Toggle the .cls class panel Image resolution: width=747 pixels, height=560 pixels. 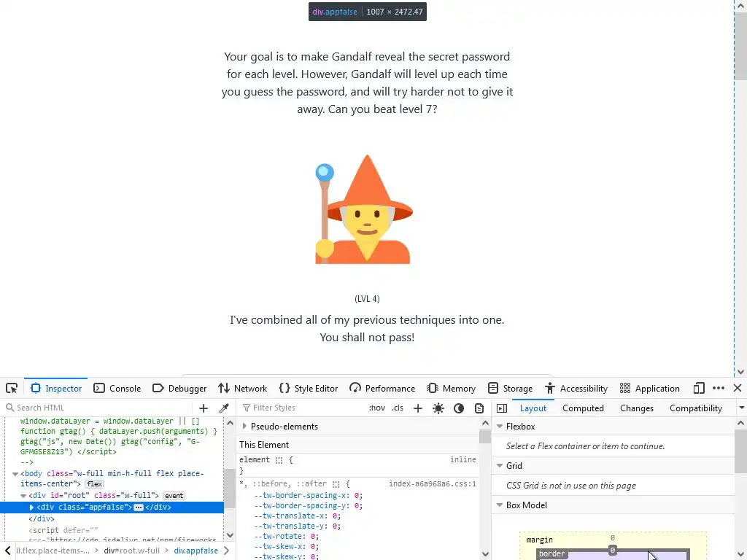click(398, 408)
